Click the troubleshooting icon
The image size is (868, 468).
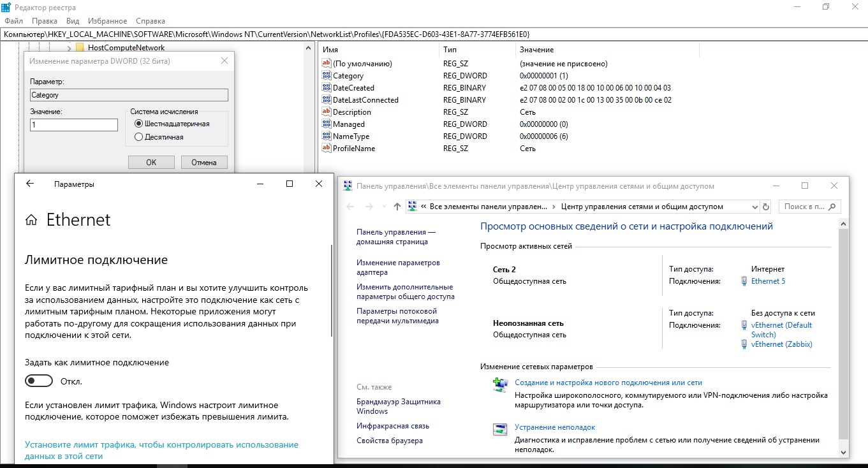click(501, 429)
